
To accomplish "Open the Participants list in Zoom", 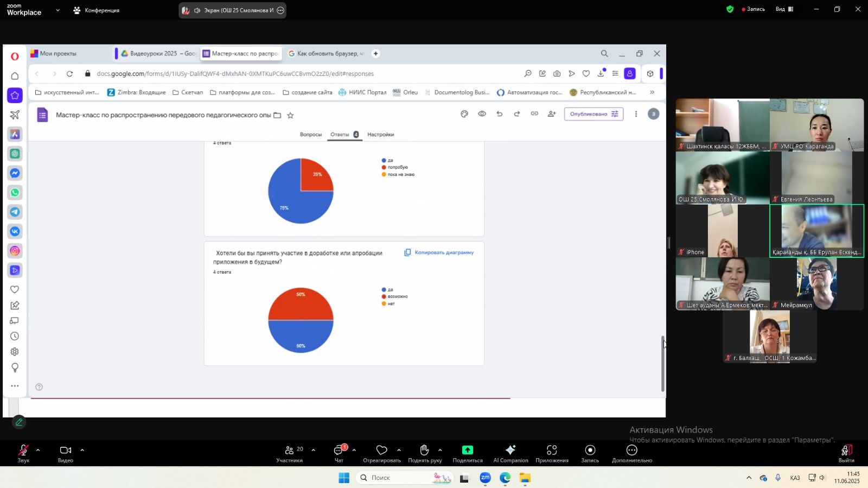I will point(289,453).
